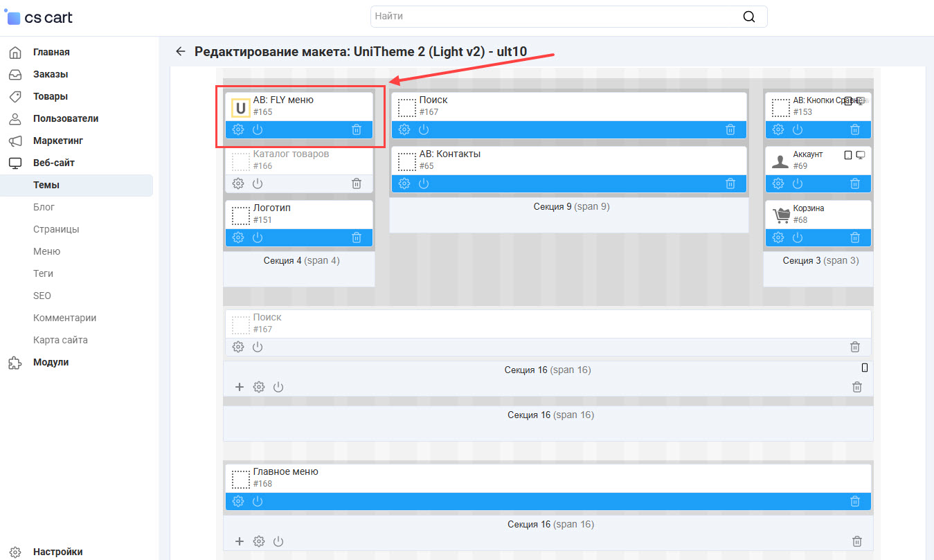Open Настройки at the sidebar bottom
The height and width of the screenshot is (560, 934).
tap(57, 552)
